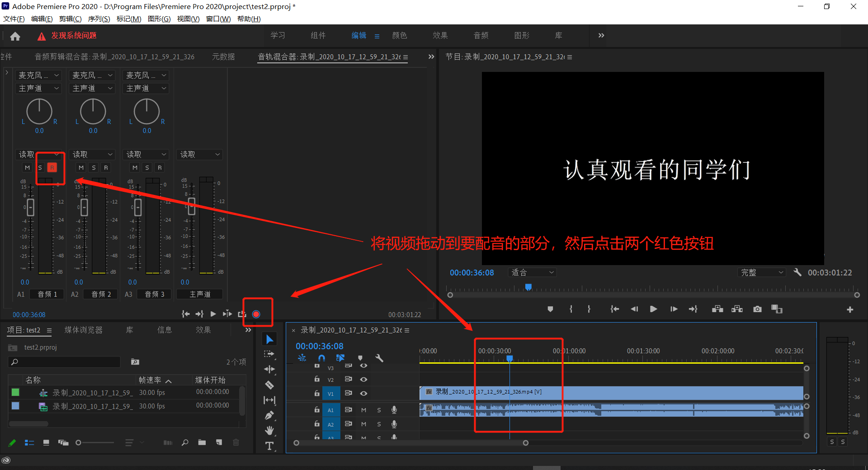This screenshot has height=470, width=868.
Task: Select the Pen tool
Action: (x=269, y=415)
